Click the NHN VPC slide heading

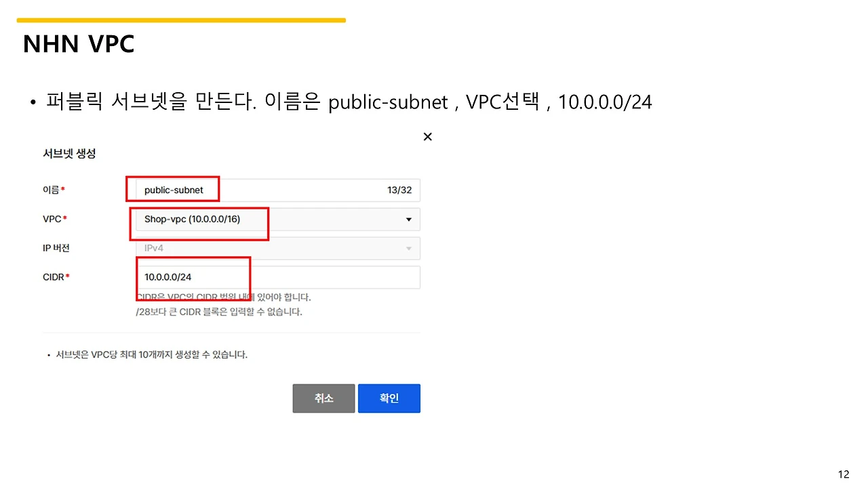click(x=78, y=43)
